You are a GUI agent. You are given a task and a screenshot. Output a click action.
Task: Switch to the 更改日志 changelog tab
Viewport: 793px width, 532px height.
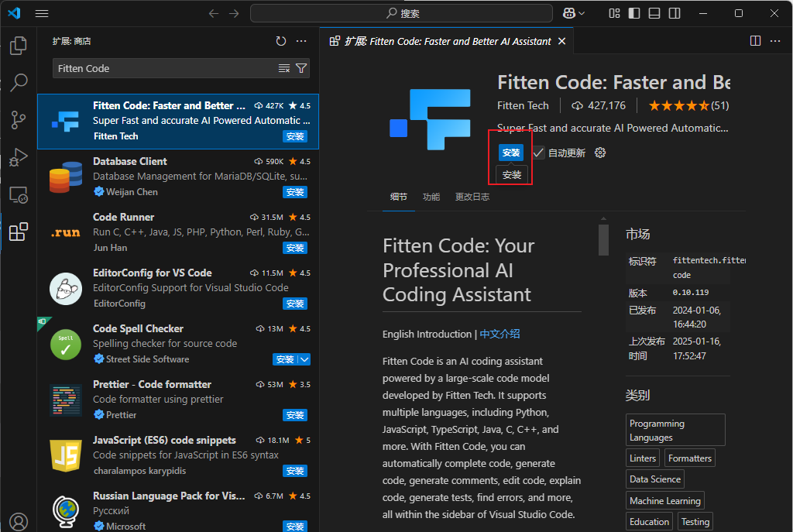[472, 197]
